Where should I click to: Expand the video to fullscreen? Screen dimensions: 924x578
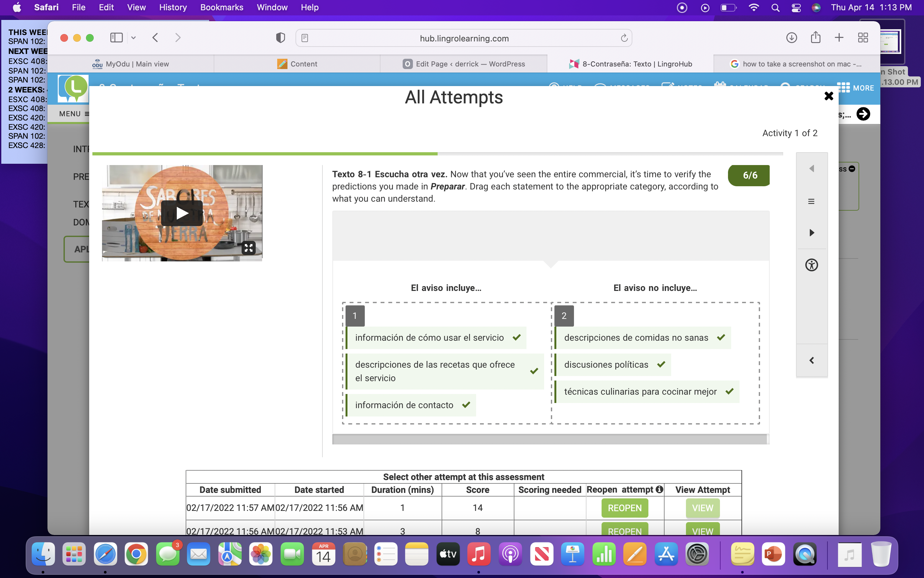click(x=249, y=248)
